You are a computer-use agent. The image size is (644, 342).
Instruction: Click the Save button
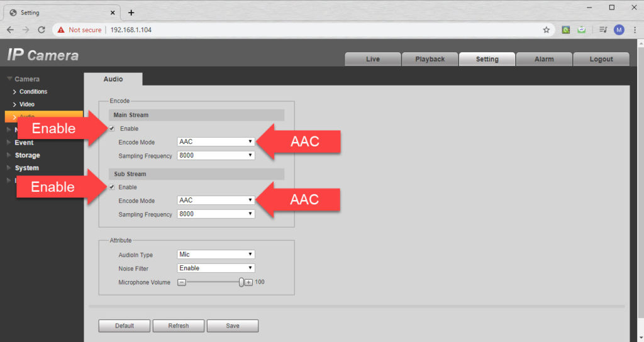tap(233, 326)
